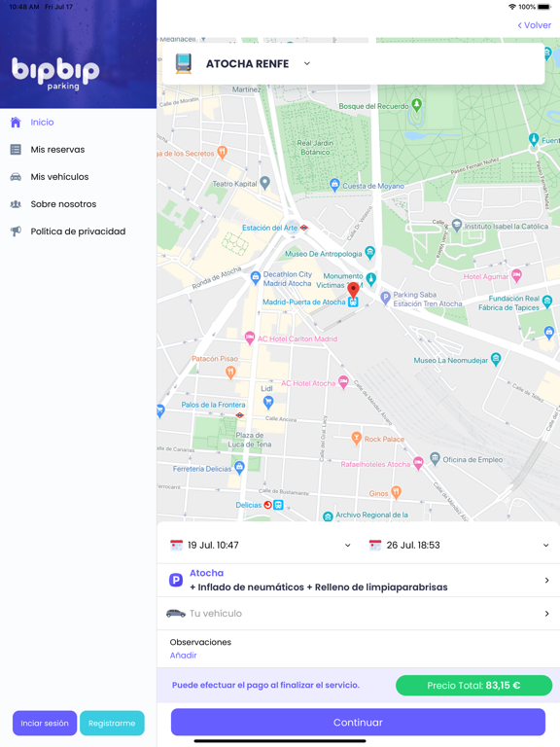This screenshot has height=747, width=560.
Task: Click the Museo De Antropología marker
Action: pyautogui.click(x=370, y=252)
